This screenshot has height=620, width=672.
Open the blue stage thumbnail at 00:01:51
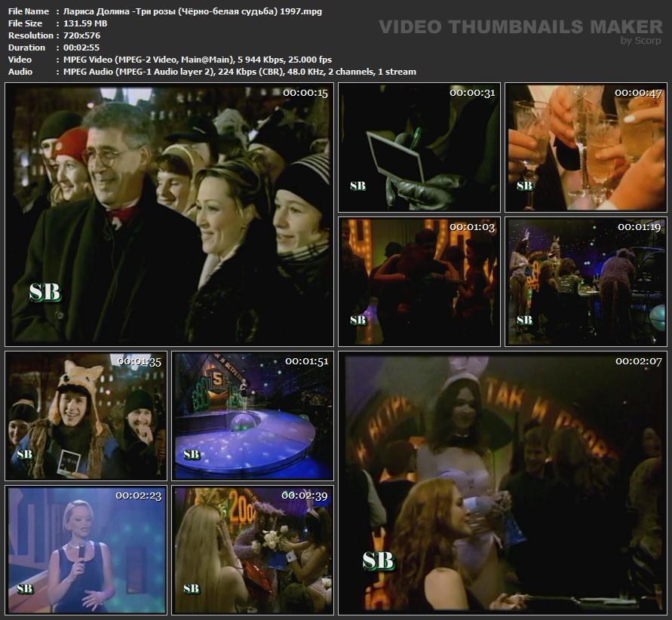pos(252,416)
